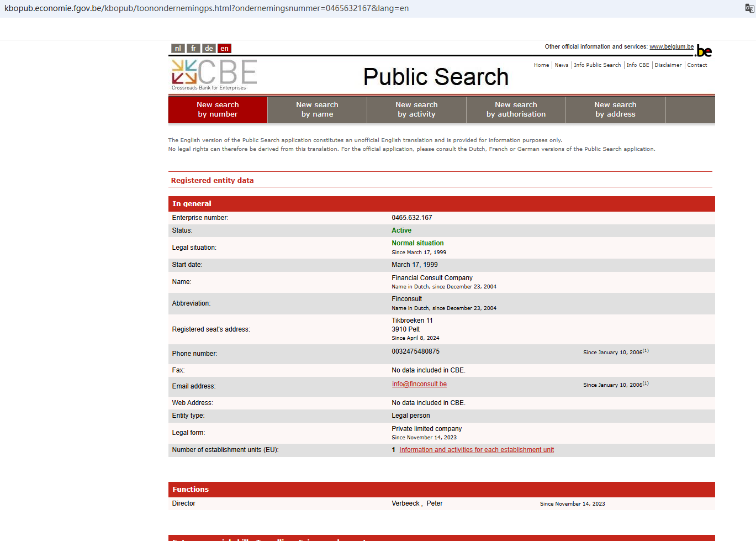Select the New search by authorisation tab
Image resolution: width=756 pixels, height=541 pixels.
(x=516, y=109)
